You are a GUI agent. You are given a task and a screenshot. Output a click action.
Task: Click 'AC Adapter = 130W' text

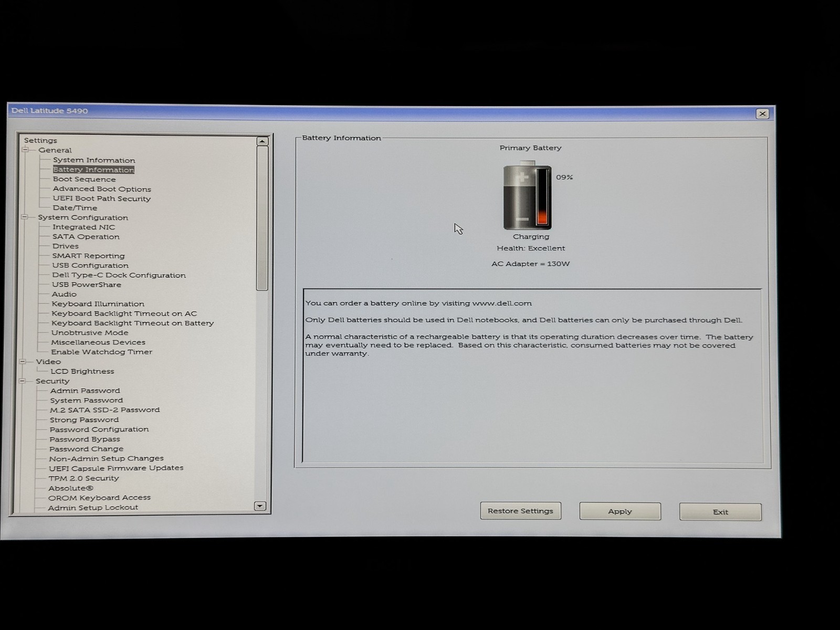pyautogui.click(x=530, y=264)
